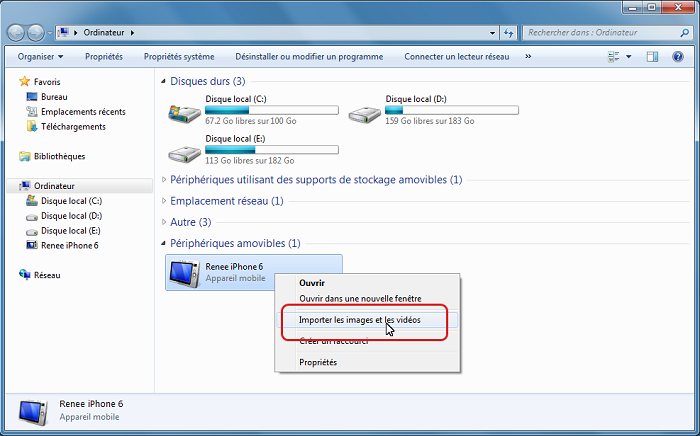This screenshot has width=700, height=436.
Task: Select the Disque local (C:) drive icon in the main pane
Action: coord(184,113)
